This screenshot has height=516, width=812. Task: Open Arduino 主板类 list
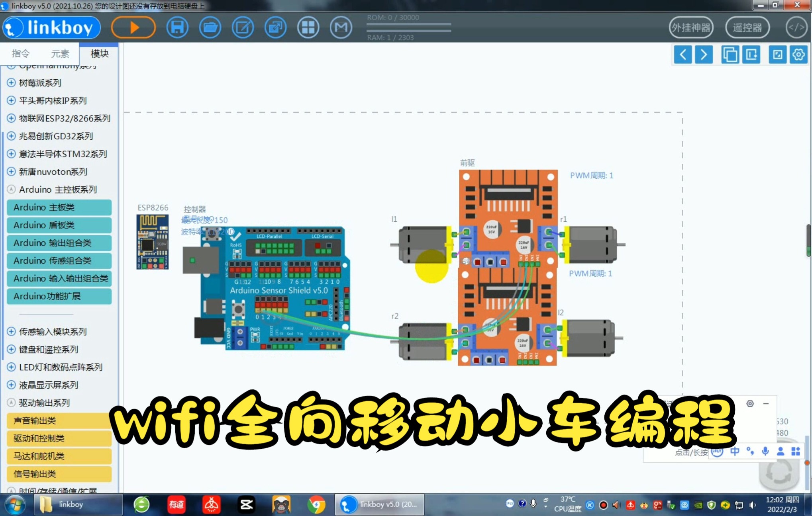click(59, 207)
